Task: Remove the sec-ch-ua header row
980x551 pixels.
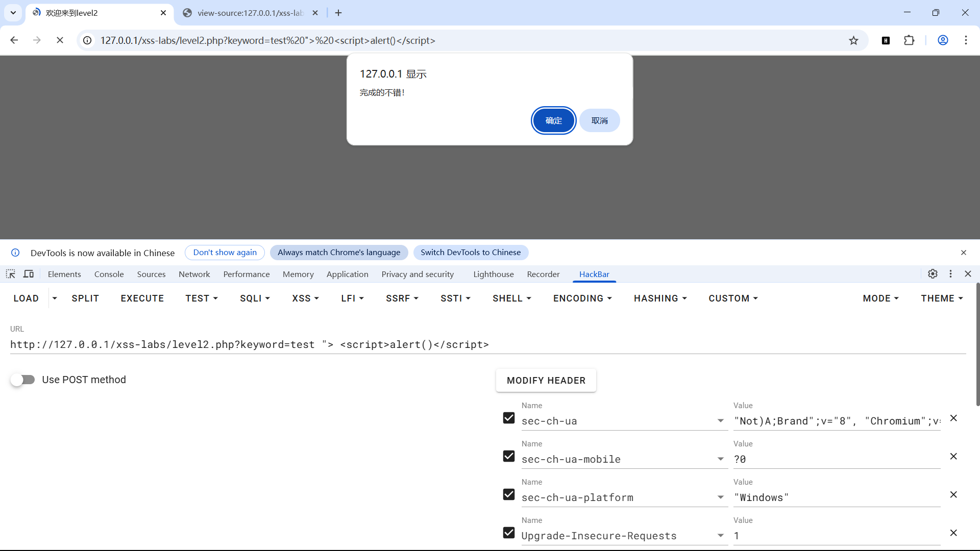Action: click(953, 418)
